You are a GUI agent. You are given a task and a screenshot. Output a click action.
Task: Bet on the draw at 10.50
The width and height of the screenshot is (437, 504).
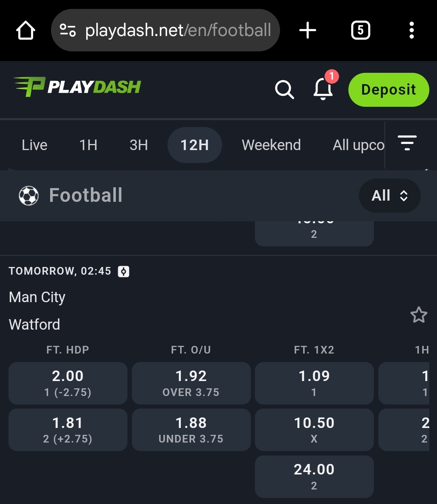pos(314,430)
